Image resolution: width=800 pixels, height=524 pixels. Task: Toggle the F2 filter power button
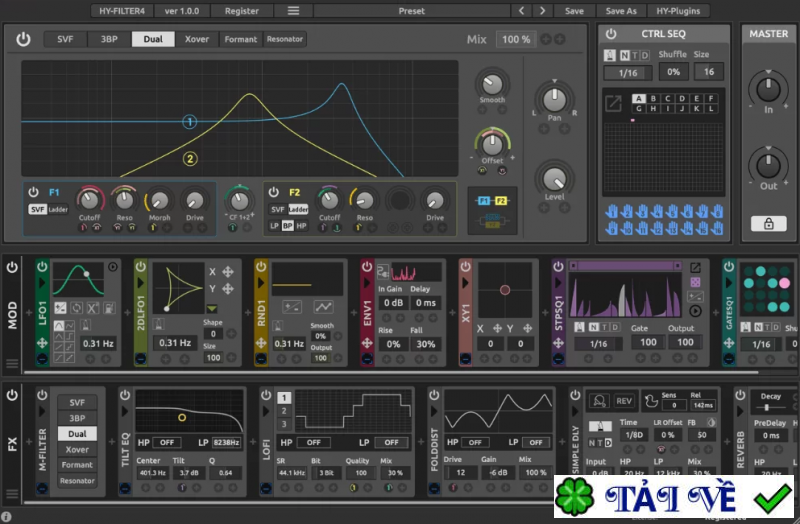pos(271,192)
